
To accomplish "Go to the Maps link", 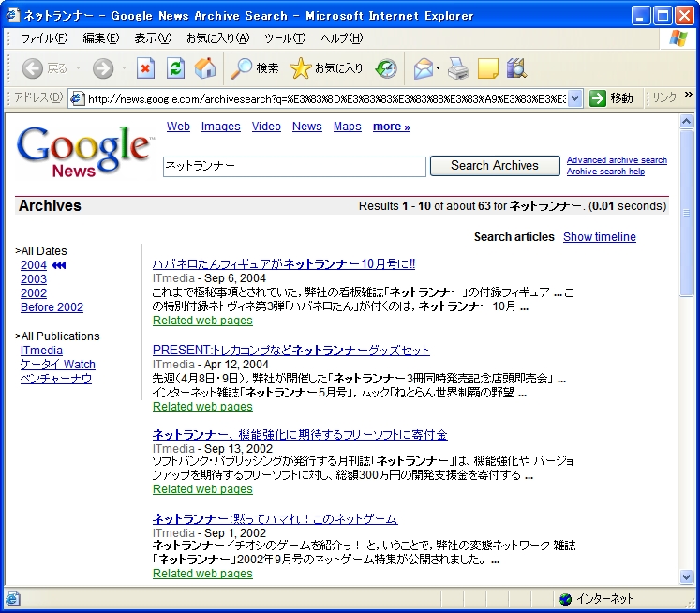I will [x=347, y=127].
